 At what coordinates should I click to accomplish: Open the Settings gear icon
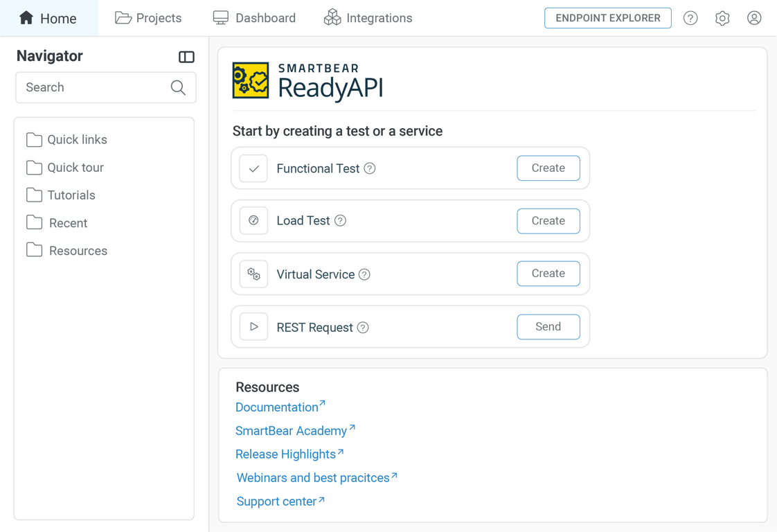pyautogui.click(x=722, y=18)
